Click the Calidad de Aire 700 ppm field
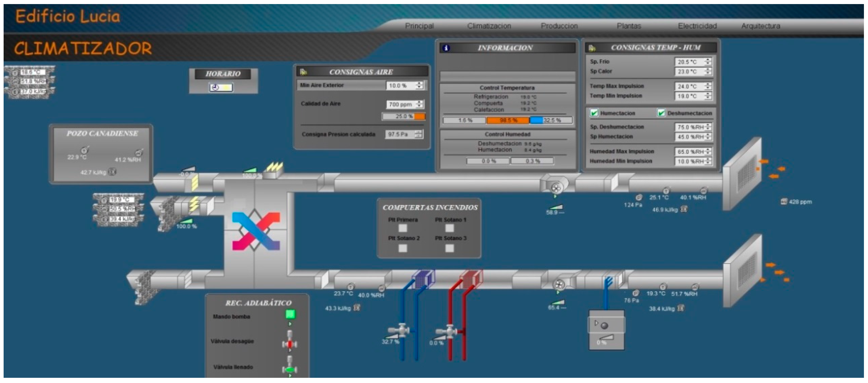868x383 pixels. [x=400, y=104]
